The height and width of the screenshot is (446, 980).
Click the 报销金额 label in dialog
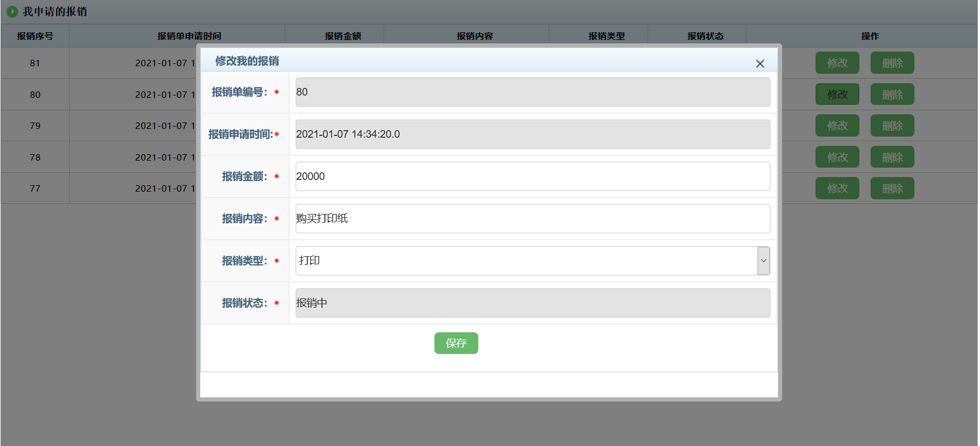pos(245,176)
